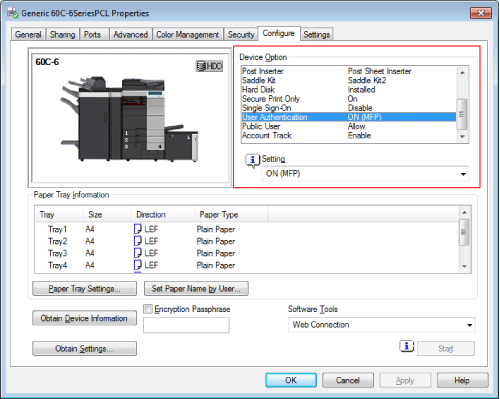This screenshot has width=500, height=399.
Task: Open Paper Tray Settings dialog
Action: pos(85,289)
